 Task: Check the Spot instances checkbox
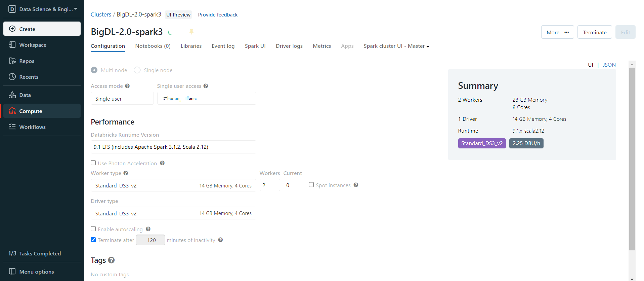click(311, 185)
